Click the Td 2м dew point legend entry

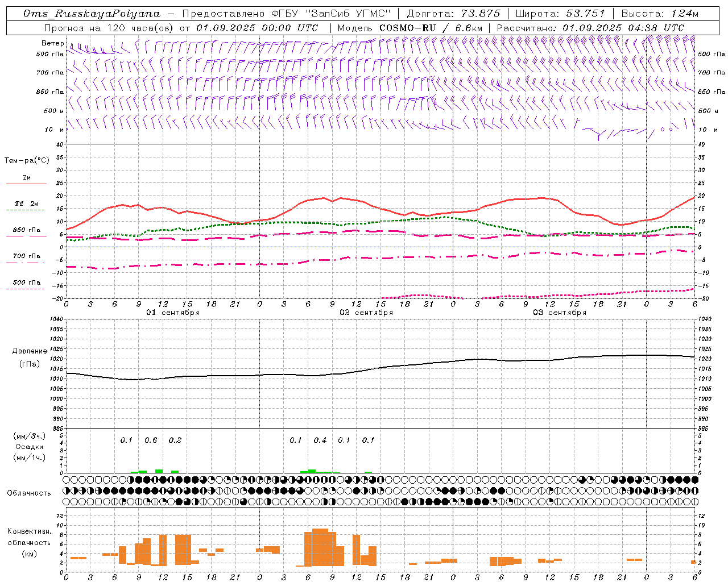(x=27, y=203)
